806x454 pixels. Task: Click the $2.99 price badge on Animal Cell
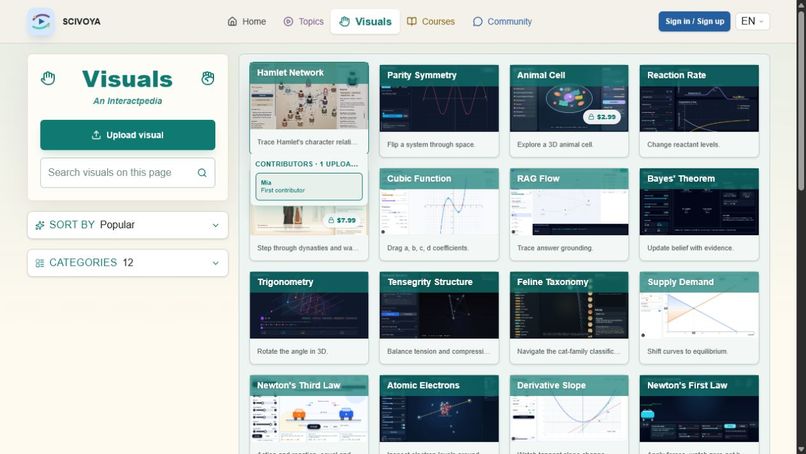click(x=601, y=117)
